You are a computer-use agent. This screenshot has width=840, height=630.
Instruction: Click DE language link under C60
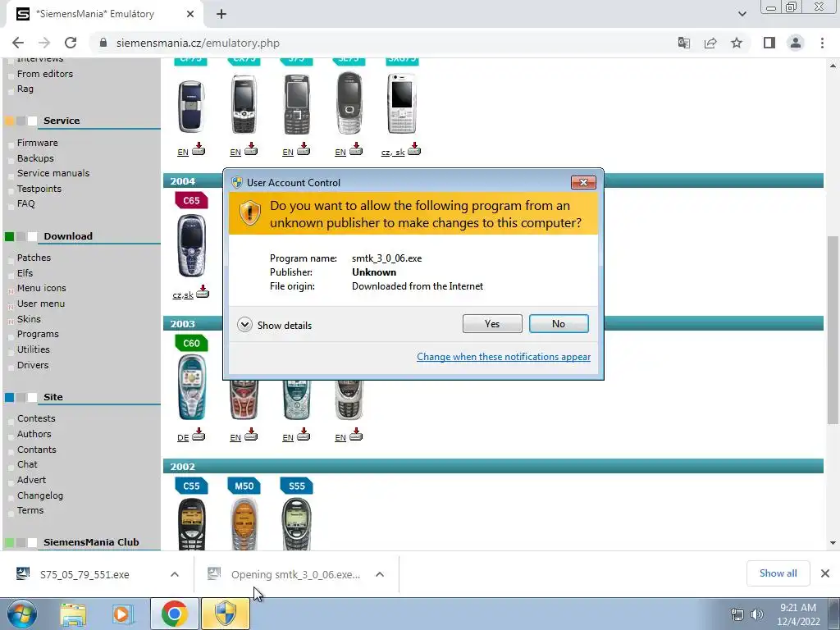183,438
